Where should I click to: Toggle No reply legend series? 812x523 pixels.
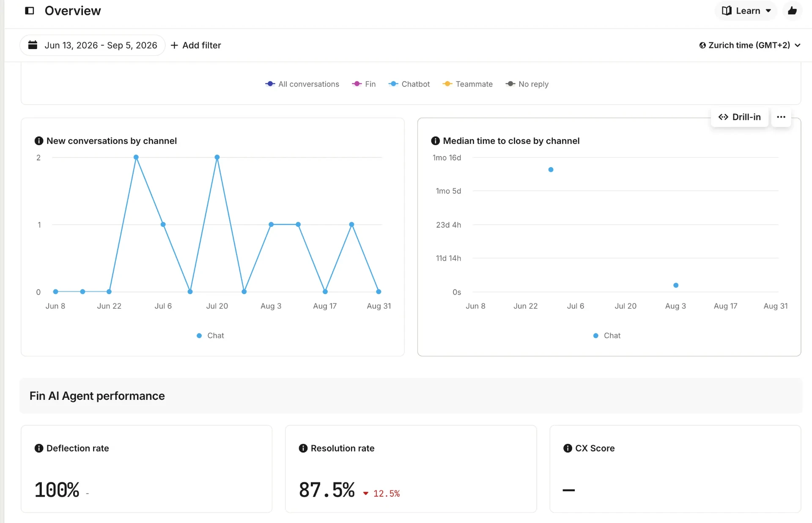click(x=527, y=84)
